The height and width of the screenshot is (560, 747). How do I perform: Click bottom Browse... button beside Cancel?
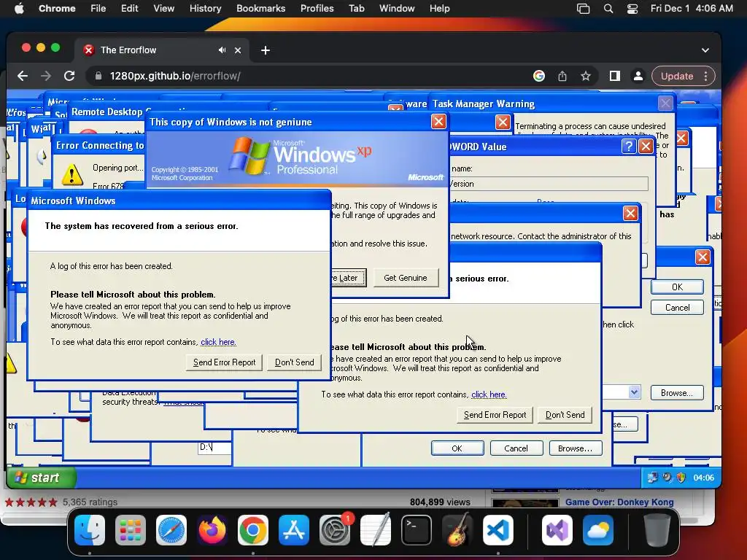575,448
